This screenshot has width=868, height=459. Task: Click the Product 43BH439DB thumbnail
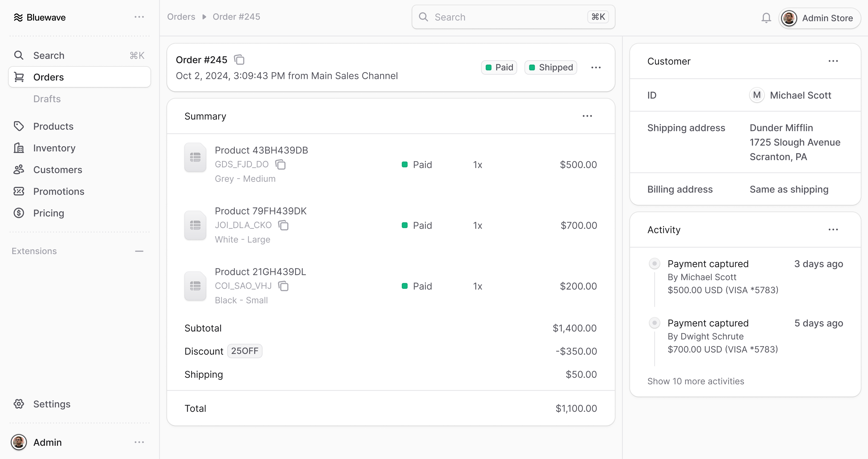coord(195,157)
